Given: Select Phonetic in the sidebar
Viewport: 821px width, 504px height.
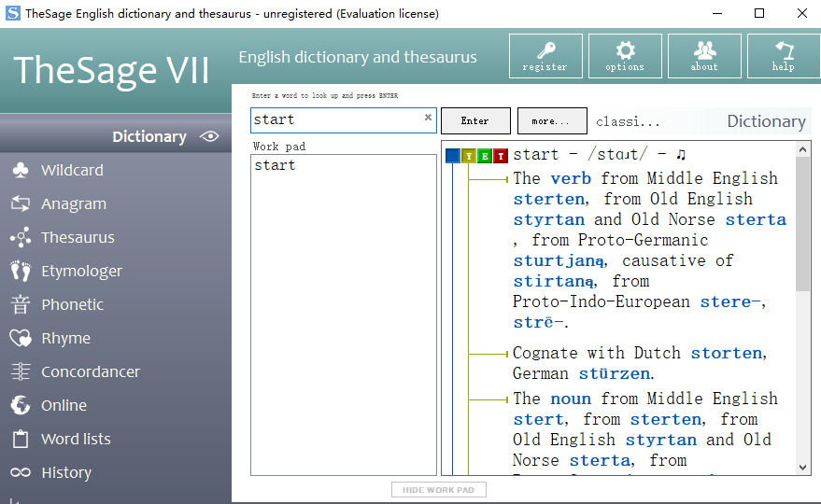Looking at the screenshot, I should tap(72, 304).
